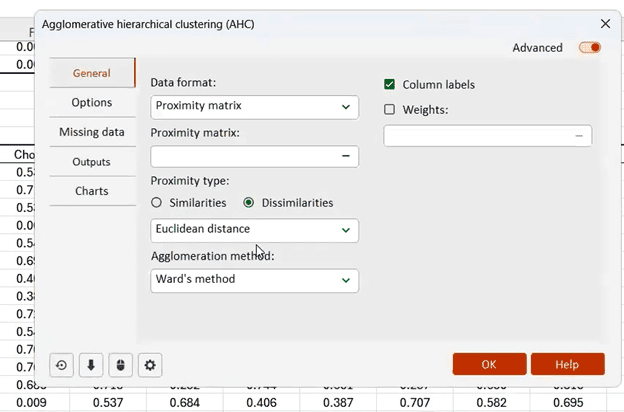Open the Outputs tab

coord(92,162)
